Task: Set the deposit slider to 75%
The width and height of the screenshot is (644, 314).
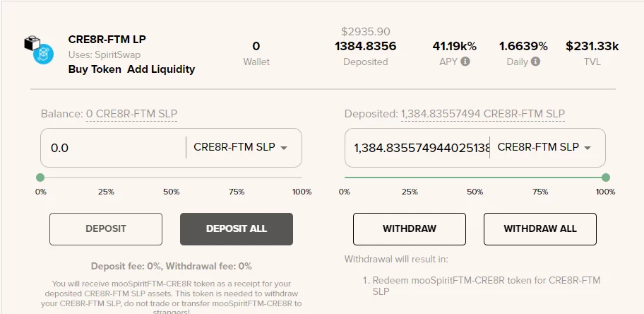Action: (x=237, y=178)
